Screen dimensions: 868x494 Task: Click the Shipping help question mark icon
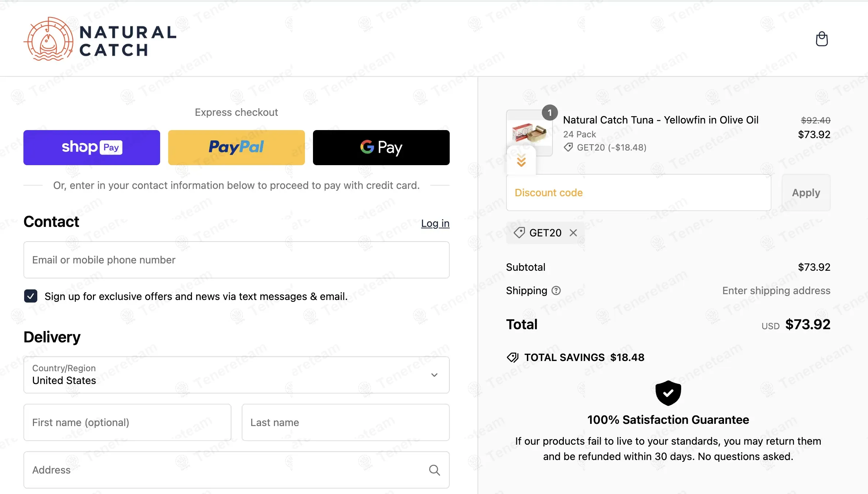coord(556,290)
